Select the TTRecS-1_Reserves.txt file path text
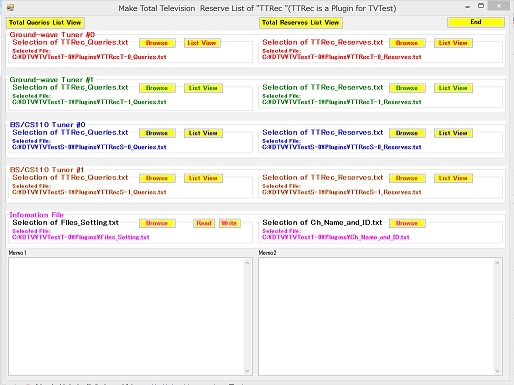This screenshot has height=385, width=514. click(342, 192)
